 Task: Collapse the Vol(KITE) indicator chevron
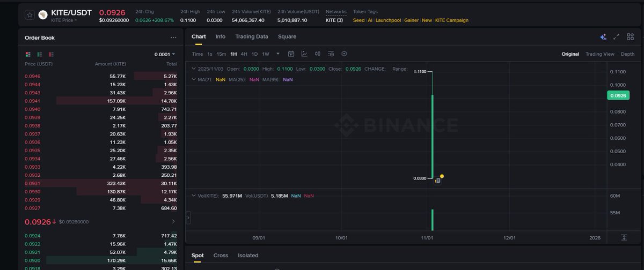tap(193, 196)
